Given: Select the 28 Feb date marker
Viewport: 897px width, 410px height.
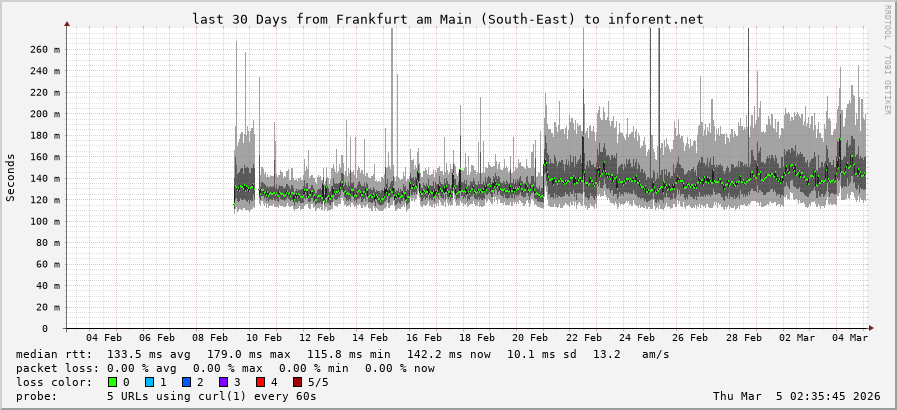Looking at the screenshot, I should (x=744, y=338).
